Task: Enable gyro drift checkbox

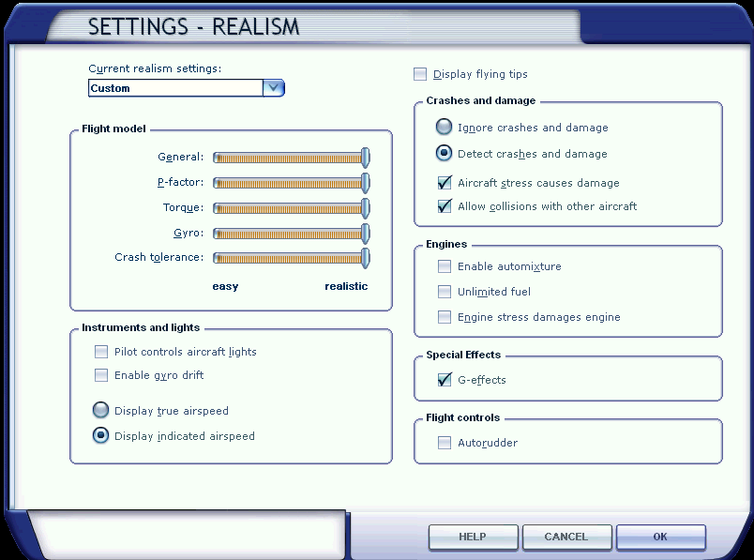Action: tap(101, 375)
